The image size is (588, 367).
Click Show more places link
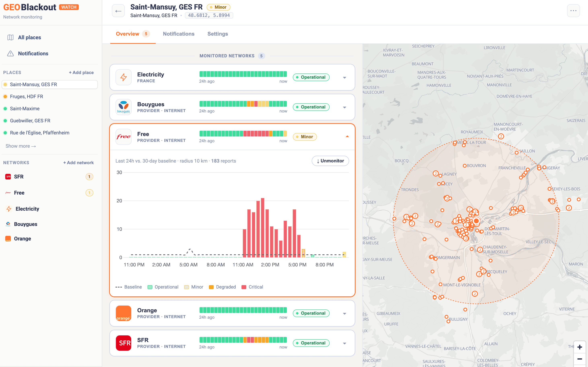click(x=21, y=146)
